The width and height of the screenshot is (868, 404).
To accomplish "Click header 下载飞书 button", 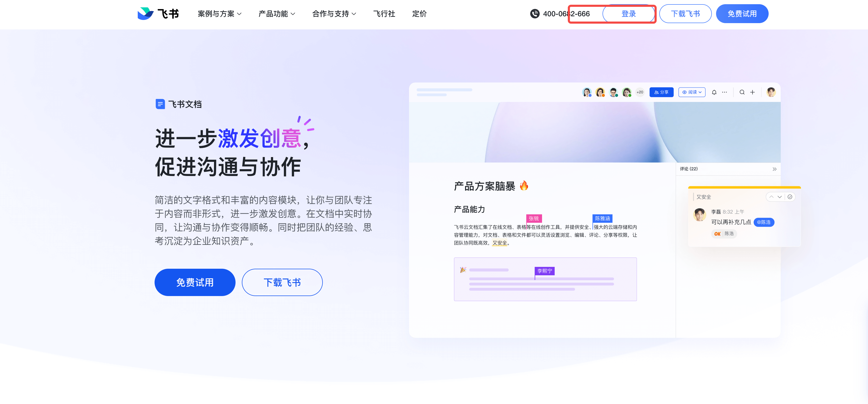I will tap(685, 14).
